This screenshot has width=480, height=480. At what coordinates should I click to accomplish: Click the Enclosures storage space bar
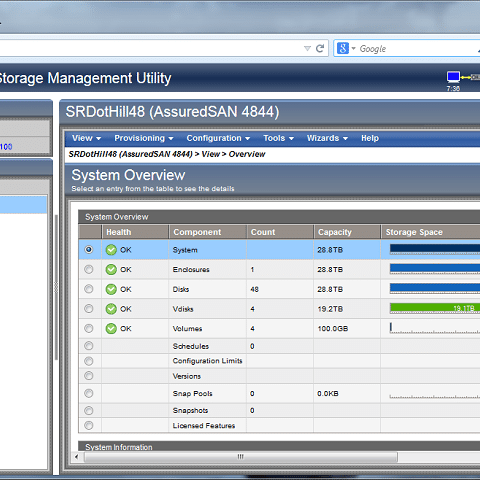435,268
